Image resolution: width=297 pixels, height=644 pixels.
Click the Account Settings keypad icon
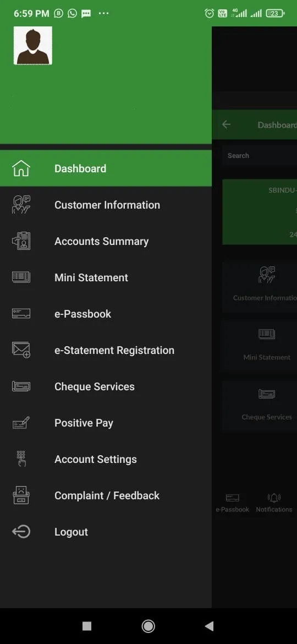click(x=21, y=459)
